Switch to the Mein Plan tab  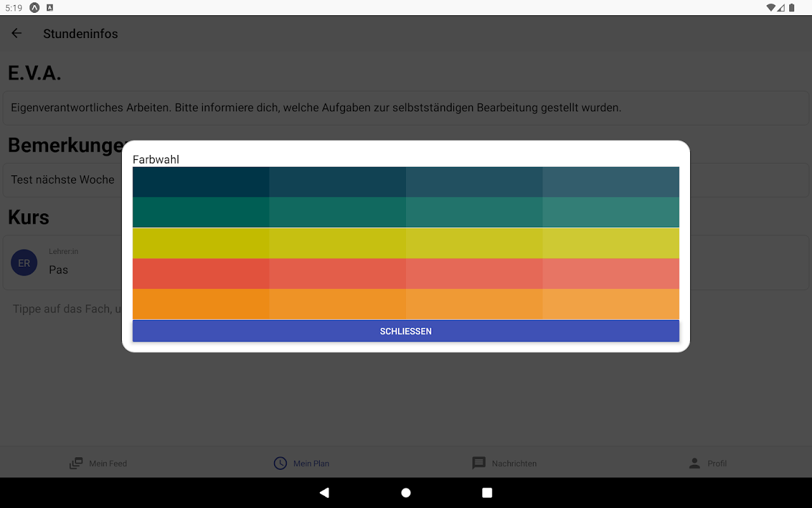pos(301,463)
